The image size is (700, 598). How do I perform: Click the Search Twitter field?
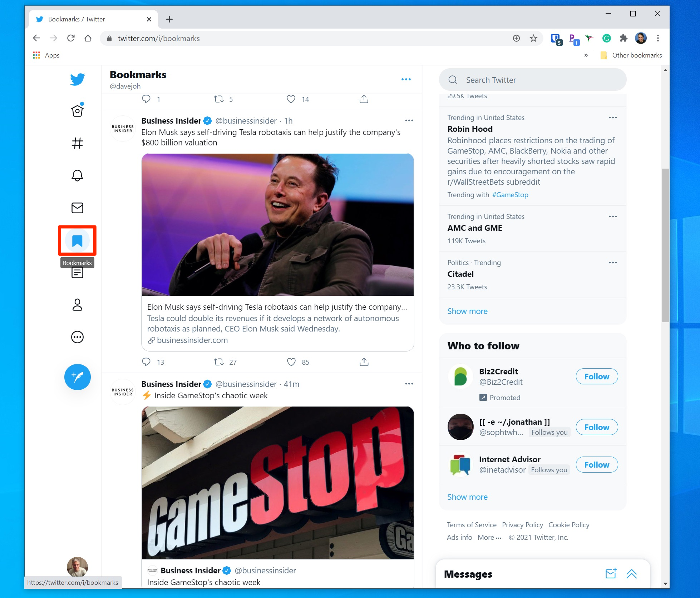click(533, 80)
